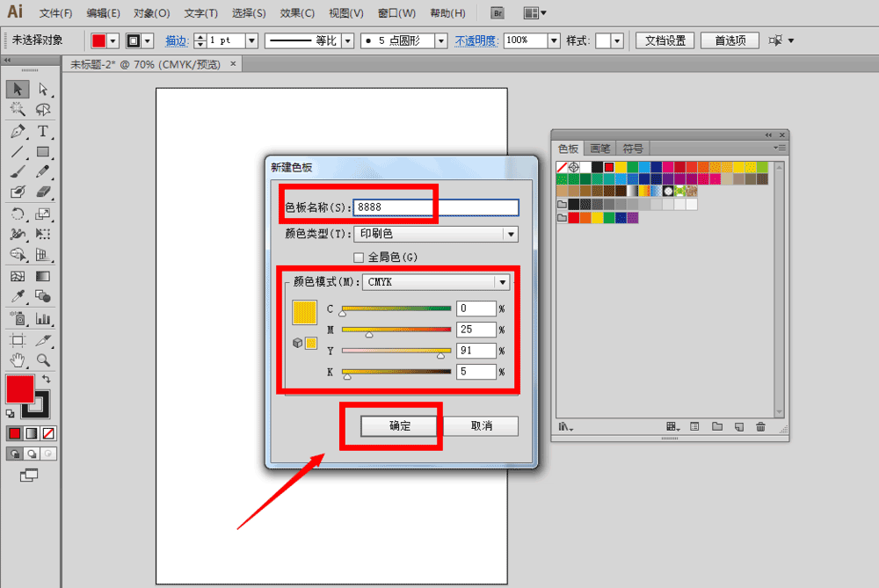Select the Column Graph tool
879x588 pixels.
pos(42,318)
